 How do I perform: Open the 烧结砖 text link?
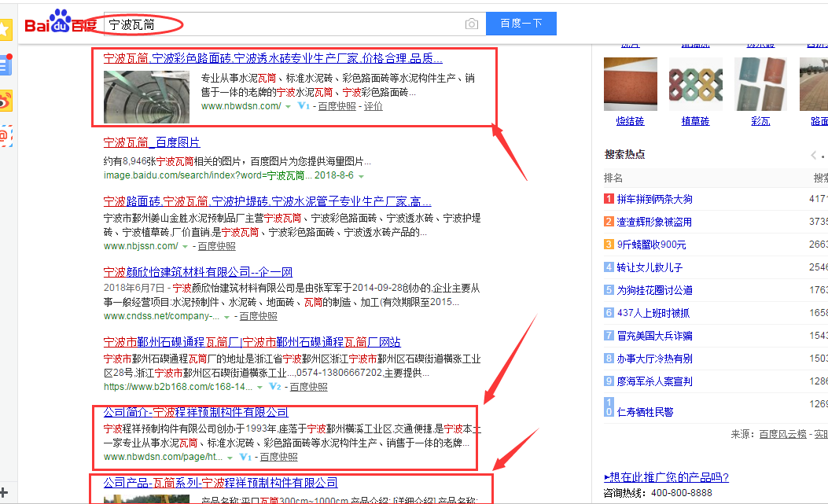[x=630, y=122]
